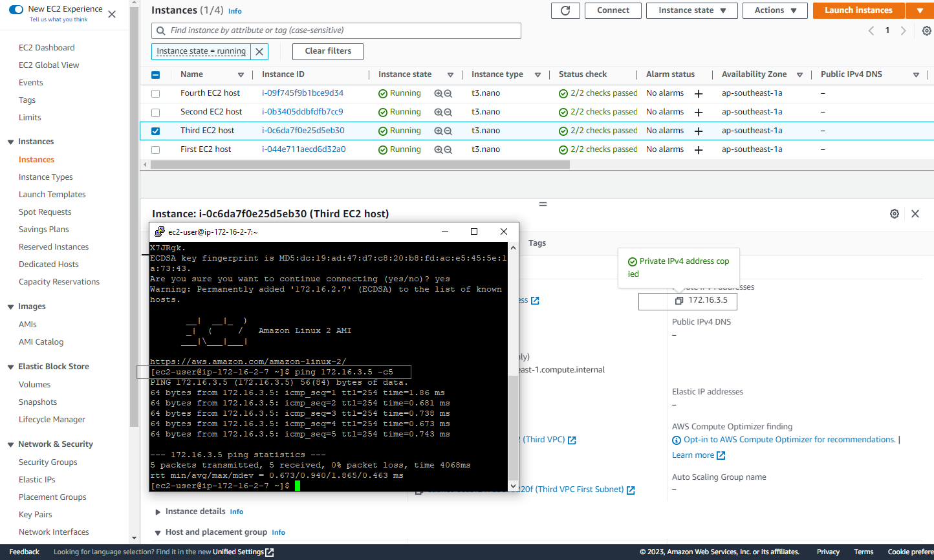934x560 pixels.
Task: Collapse the Instances sidebar section
Action: click(x=10, y=142)
